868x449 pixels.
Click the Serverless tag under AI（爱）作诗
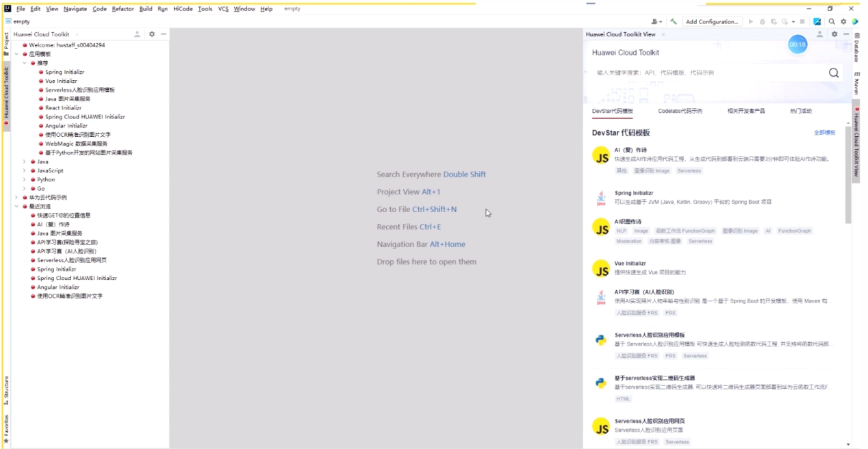click(x=689, y=171)
